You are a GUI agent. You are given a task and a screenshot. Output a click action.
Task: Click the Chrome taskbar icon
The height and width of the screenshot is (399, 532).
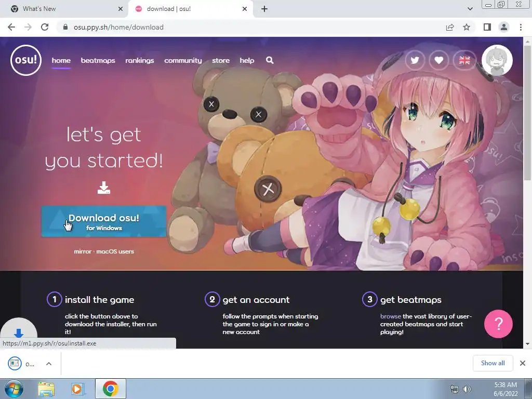coord(111,389)
